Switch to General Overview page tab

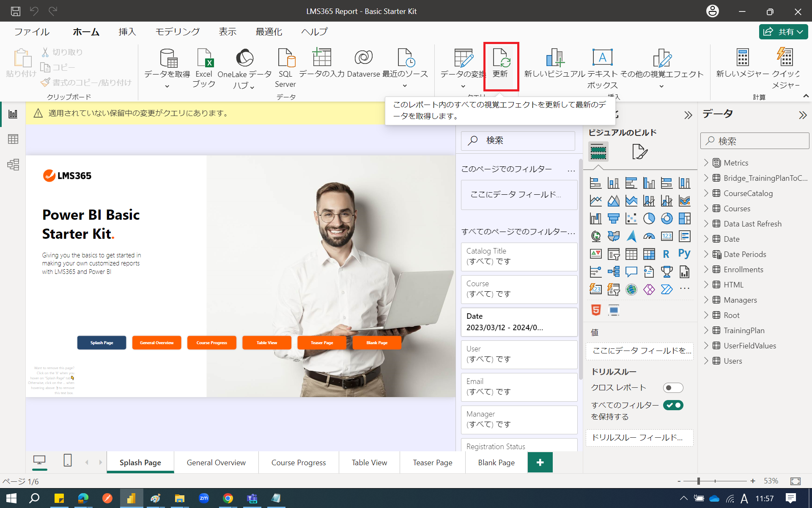[x=216, y=462]
